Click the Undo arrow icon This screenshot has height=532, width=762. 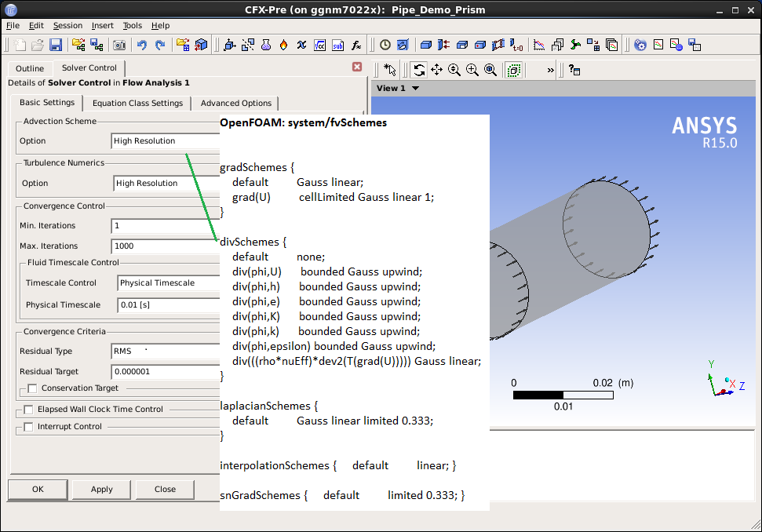141,46
